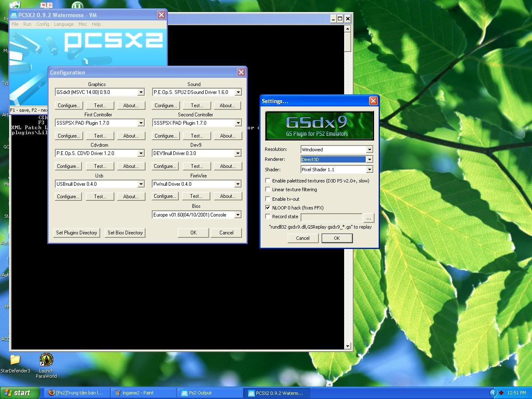Open the Shader Pixel Shader dropdown
Image resolution: width=532 pixels, height=399 pixels.
369,170
